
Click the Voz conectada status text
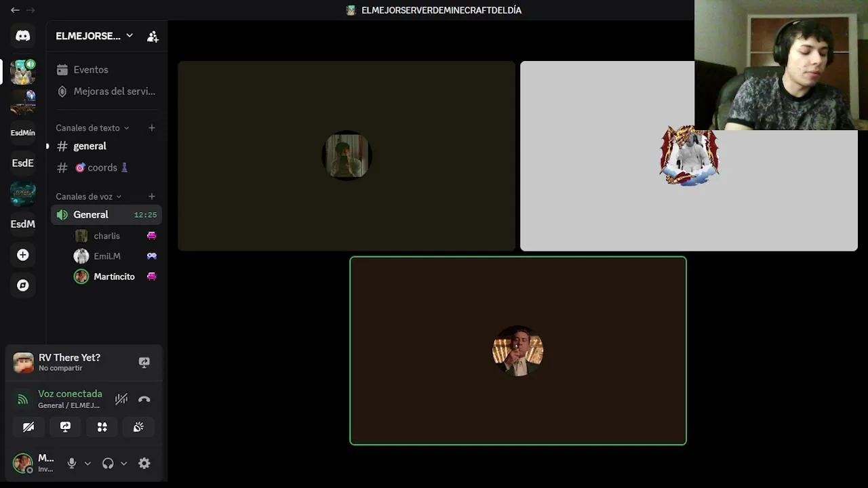click(x=70, y=394)
